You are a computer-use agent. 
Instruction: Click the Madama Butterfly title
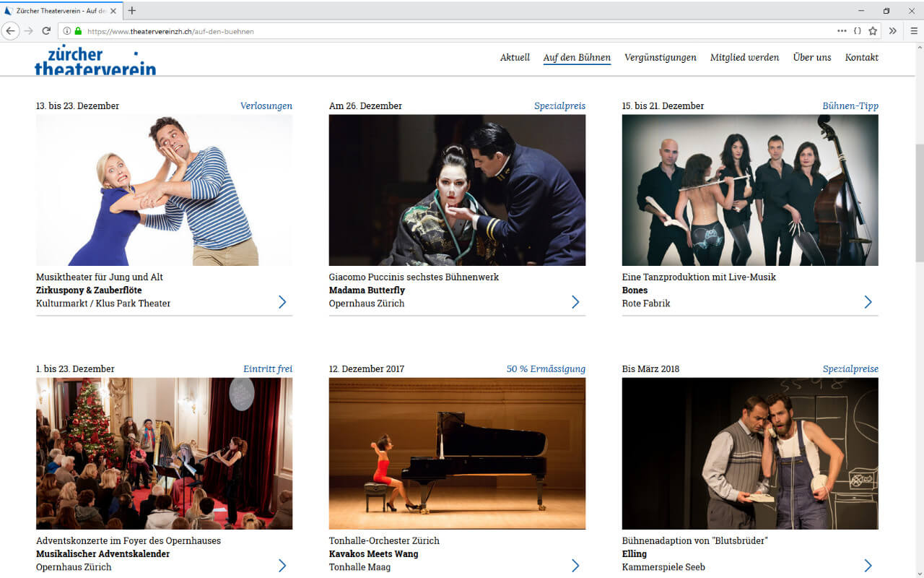point(367,290)
